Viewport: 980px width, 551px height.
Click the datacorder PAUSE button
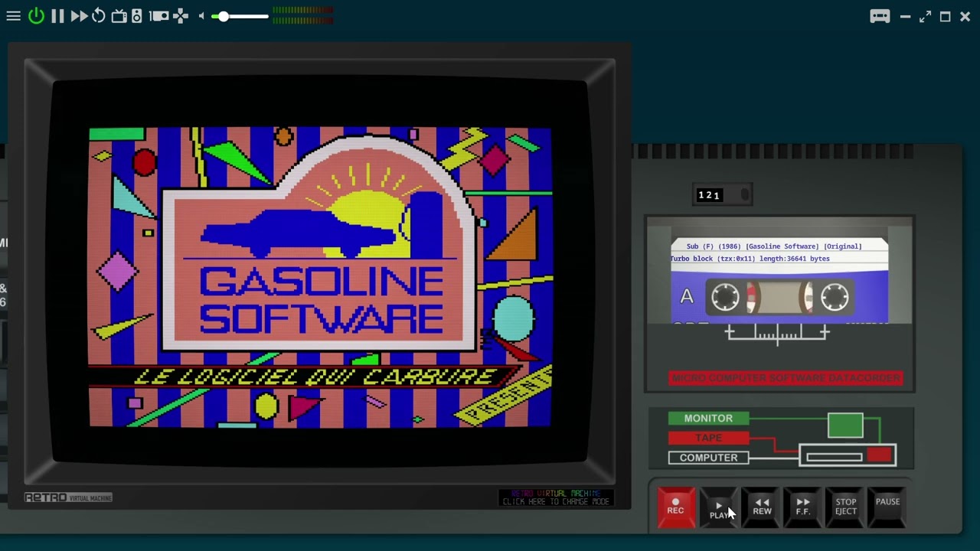887,507
